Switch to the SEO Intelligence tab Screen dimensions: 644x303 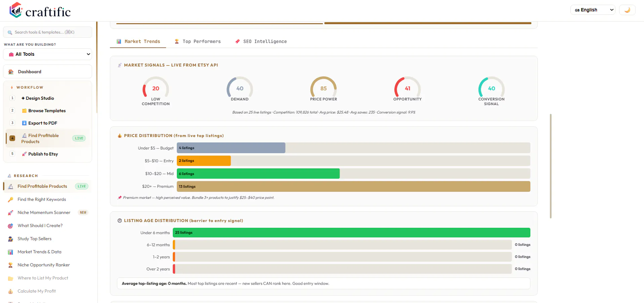click(x=261, y=41)
